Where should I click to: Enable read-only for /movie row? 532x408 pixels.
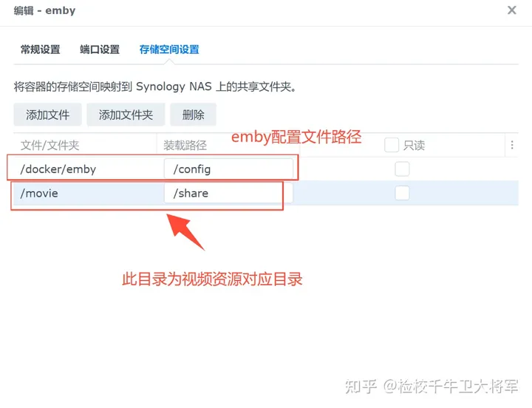pyautogui.click(x=402, y=193)
